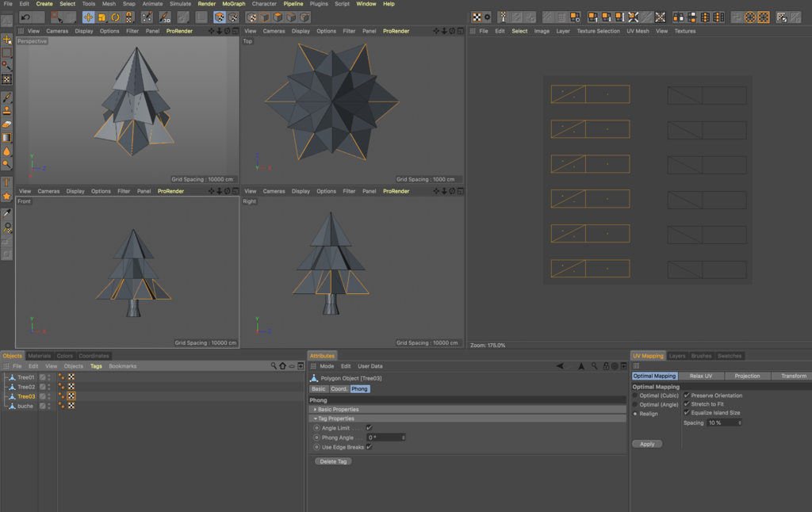Switch to the Transform tab
Image resolution: width=812 pixels, height=512 pixels.
point(793,376)
